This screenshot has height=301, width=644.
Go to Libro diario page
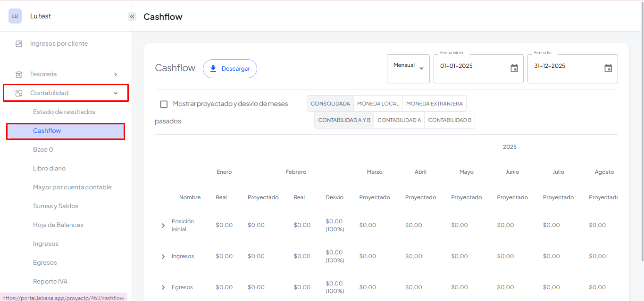coord(50,169)
